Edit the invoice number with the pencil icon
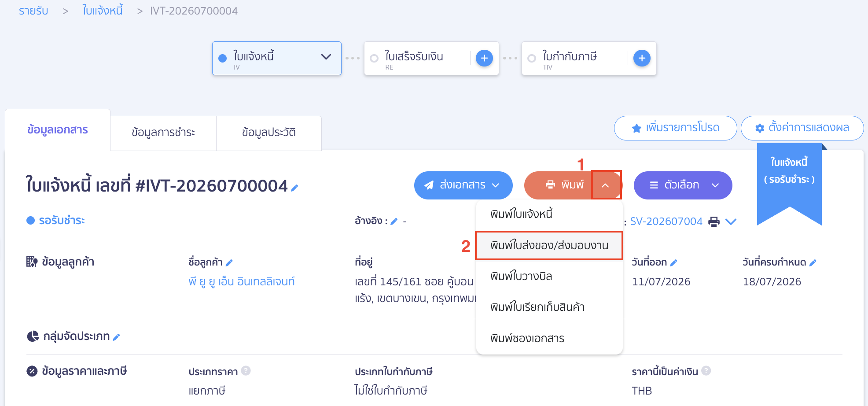 tap(294, 188)
